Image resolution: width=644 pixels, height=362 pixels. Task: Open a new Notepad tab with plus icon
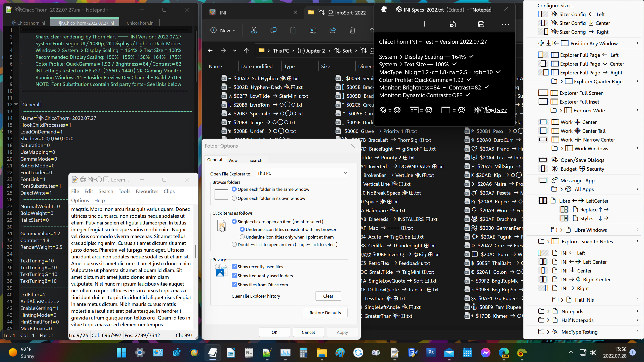[424, 24]
